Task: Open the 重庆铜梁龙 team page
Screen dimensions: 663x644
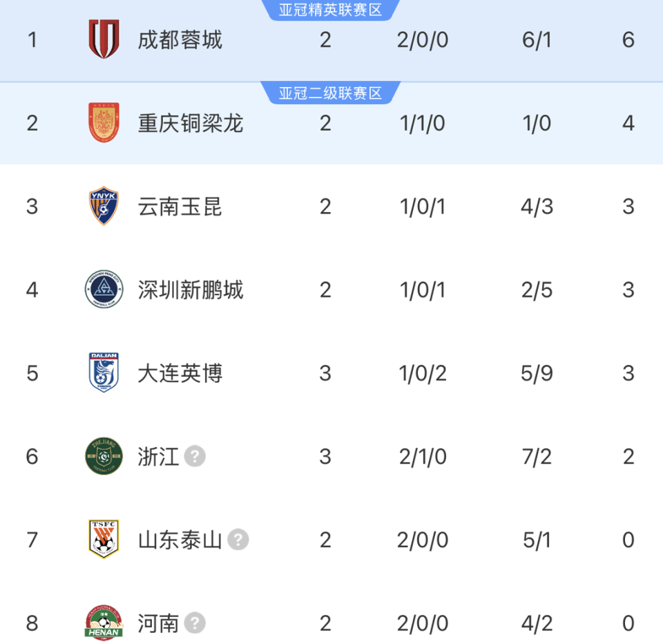Action: click(x=190, y=123)
